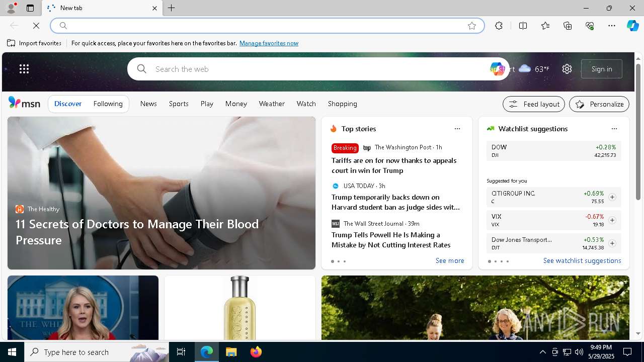Read Tariffs appeals court headline
The width and height of the screenshot is (644, 362).
click(394, 165)
